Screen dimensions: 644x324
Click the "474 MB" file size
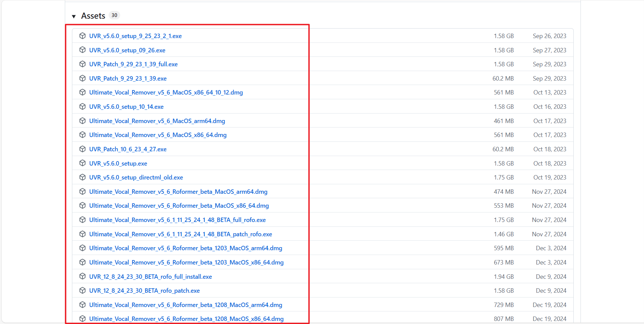(x=504, y=192)
